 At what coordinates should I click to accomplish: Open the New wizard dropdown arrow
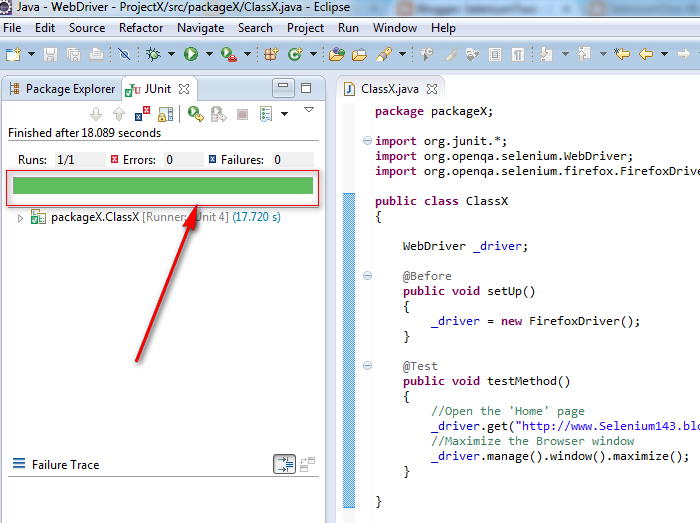[31, 54]
